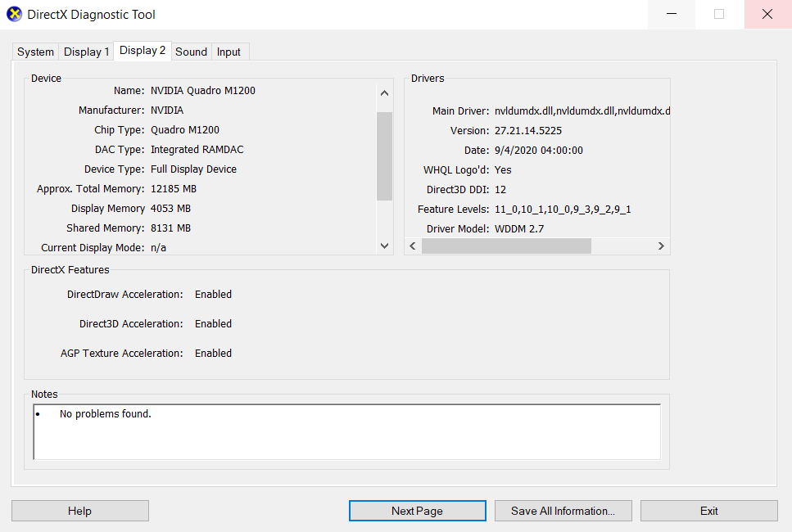Click the total memory value '12185 MB'

tap(174, 189)
